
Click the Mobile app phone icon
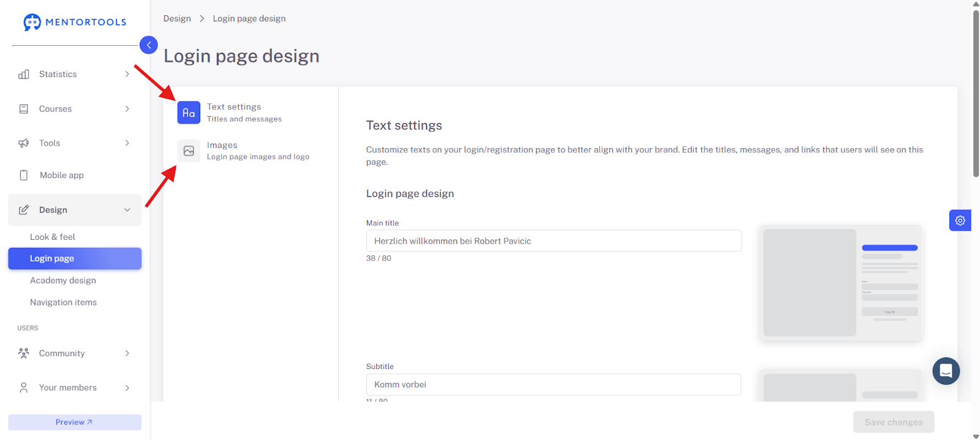click(24, 175)
